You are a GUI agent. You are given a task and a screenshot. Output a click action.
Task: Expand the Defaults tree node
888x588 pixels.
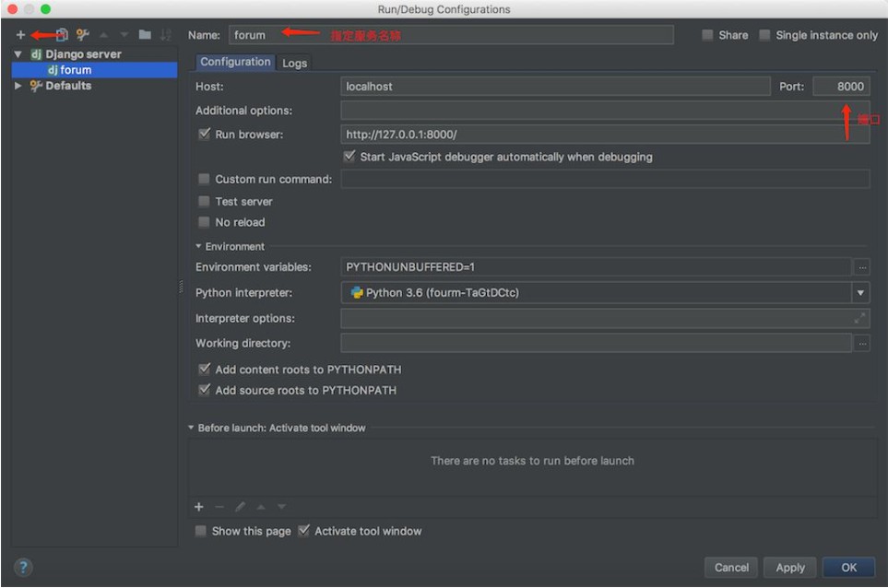click(x=18, y=86)
